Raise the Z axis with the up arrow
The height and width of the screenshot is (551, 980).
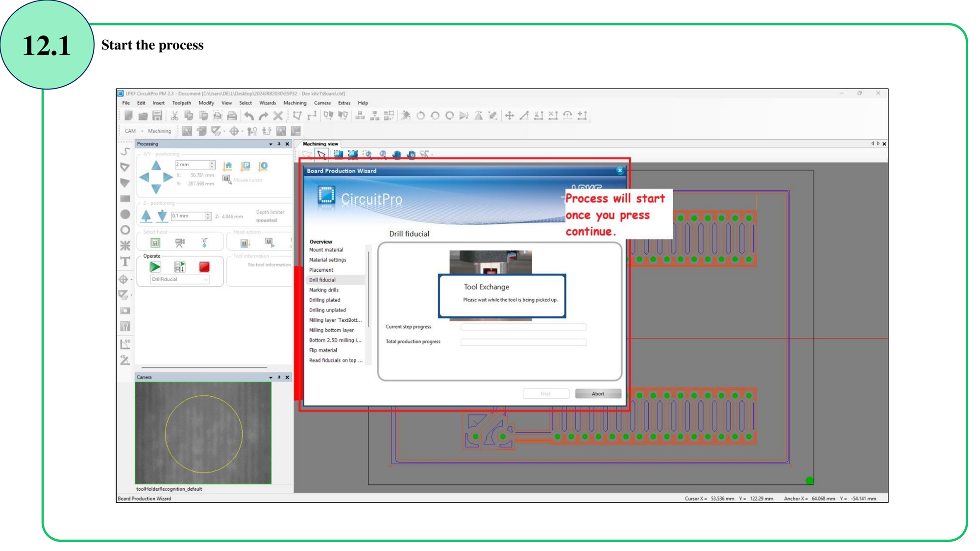(x=146, y=216)
